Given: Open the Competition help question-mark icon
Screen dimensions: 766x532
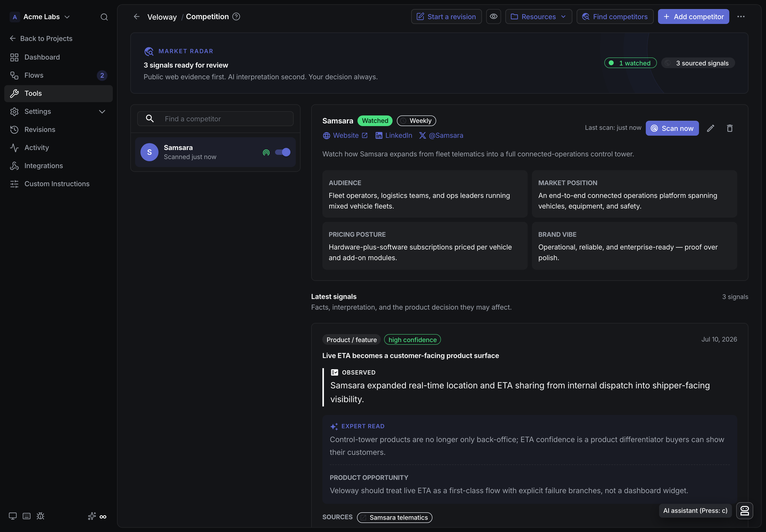Looking at the screenshot, I should click(x=236, y=16).
